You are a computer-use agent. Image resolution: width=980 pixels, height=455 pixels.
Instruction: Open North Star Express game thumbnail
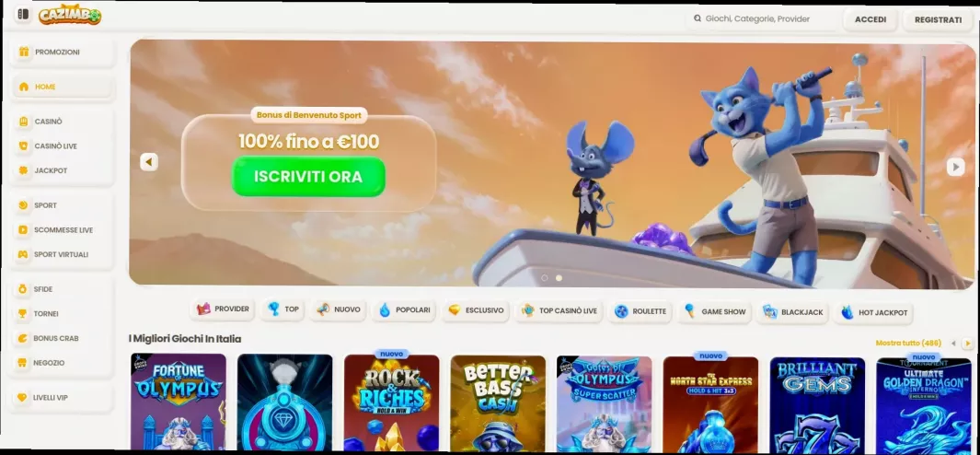click(710, 405)
